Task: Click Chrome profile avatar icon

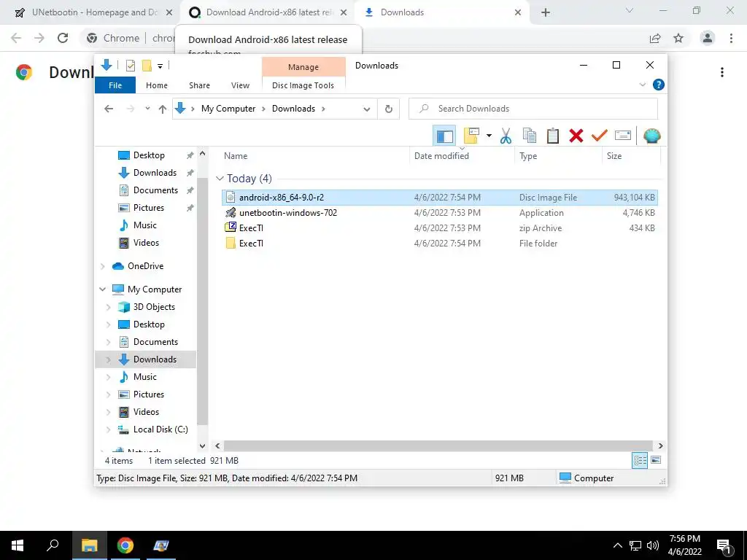Action: (708, 38)
